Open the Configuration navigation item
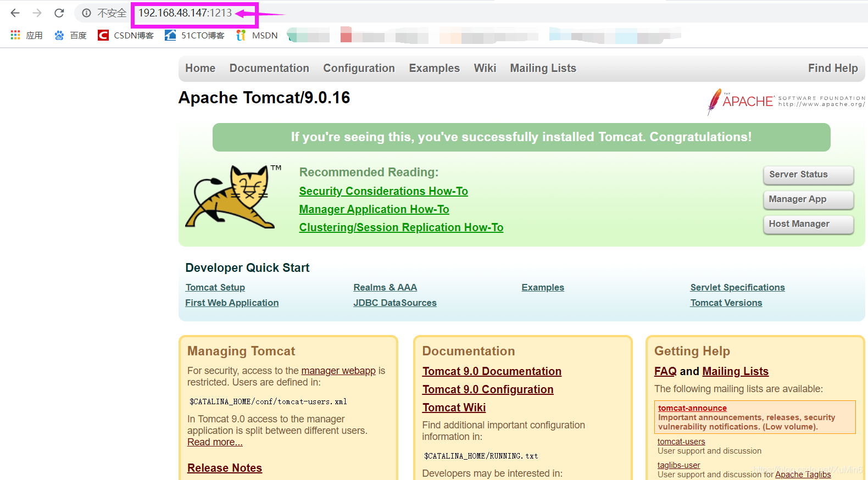The width and height of the screenshot is (868, 480). (359, 68)
